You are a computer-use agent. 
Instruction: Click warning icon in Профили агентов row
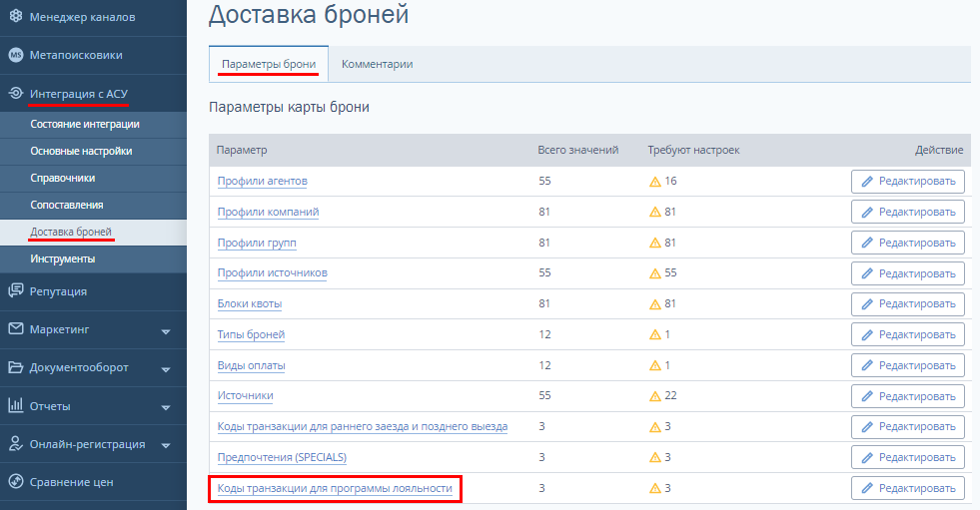[x=655, y=182]
